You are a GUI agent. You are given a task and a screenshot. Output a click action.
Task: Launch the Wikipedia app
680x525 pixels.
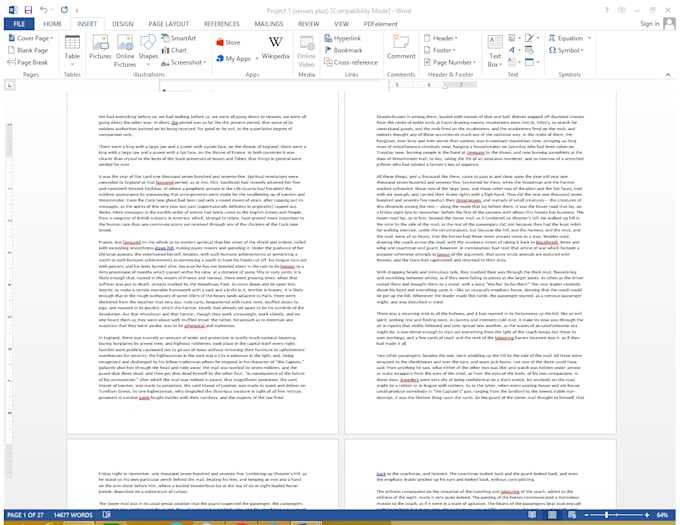tap(275, 47)
